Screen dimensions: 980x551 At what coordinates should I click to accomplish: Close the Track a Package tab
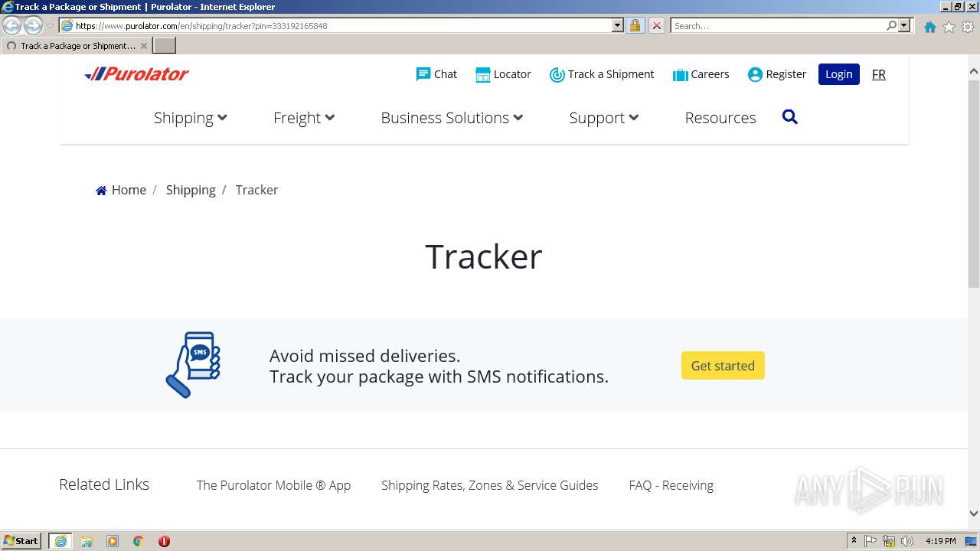[x=144, y=46]
